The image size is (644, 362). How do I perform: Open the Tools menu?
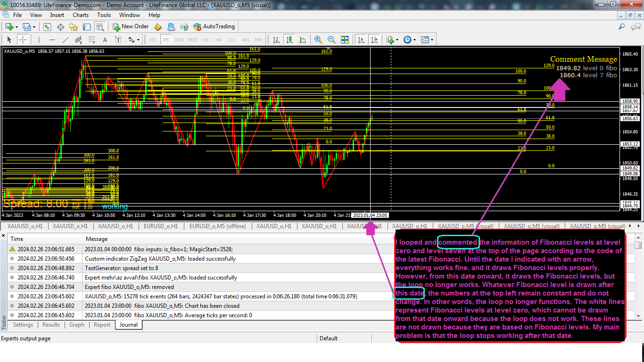coord(104,15)
